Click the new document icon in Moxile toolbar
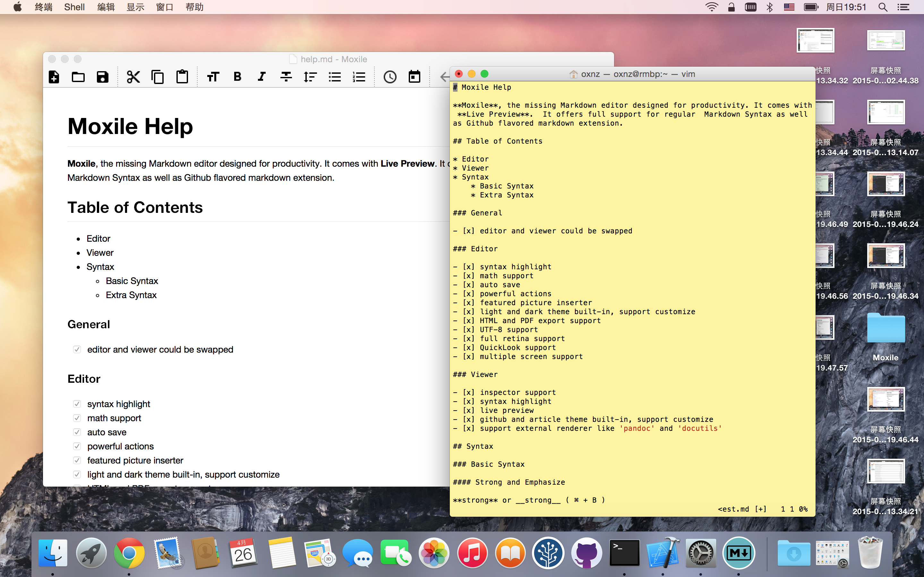 [55, 76]
